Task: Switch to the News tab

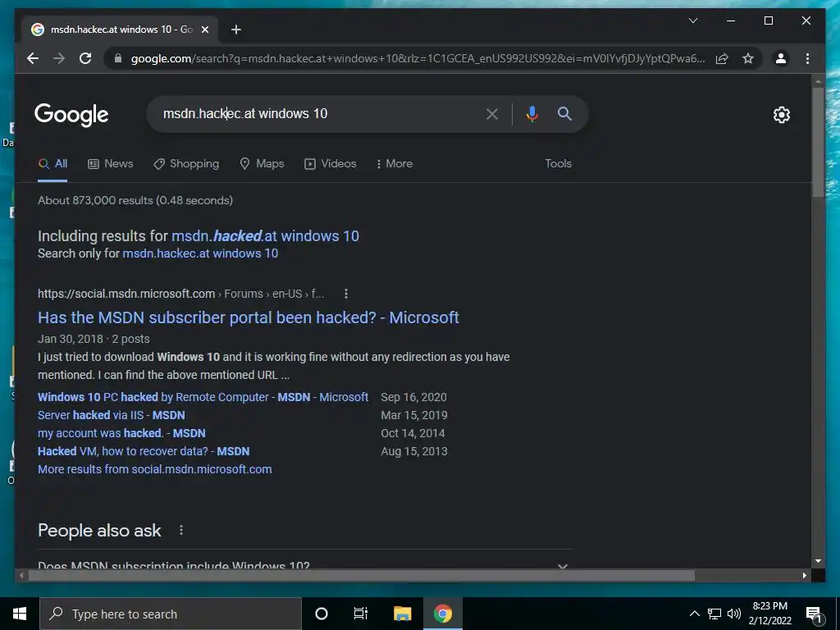Action: click(x=111, y=164)
